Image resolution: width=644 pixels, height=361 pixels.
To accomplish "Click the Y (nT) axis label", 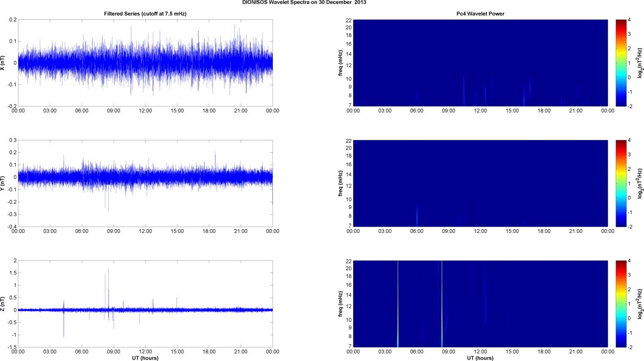I will pos(3,183).
